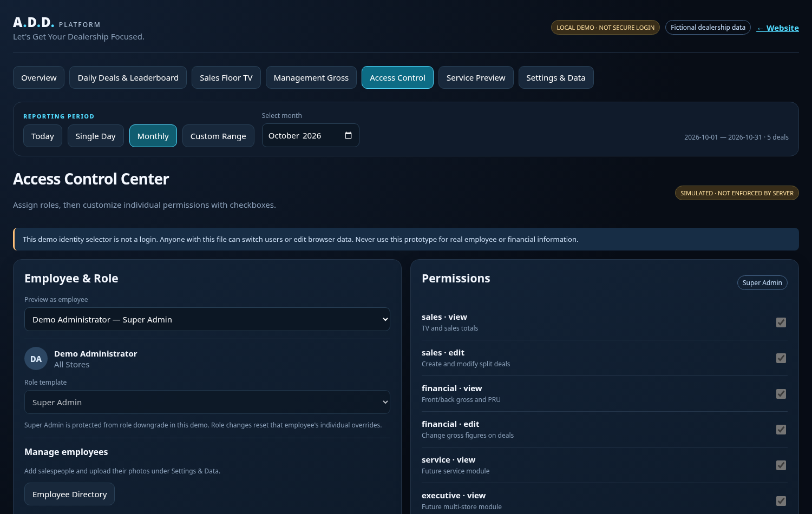Select the Monthly reporting period

coord(153,136)
